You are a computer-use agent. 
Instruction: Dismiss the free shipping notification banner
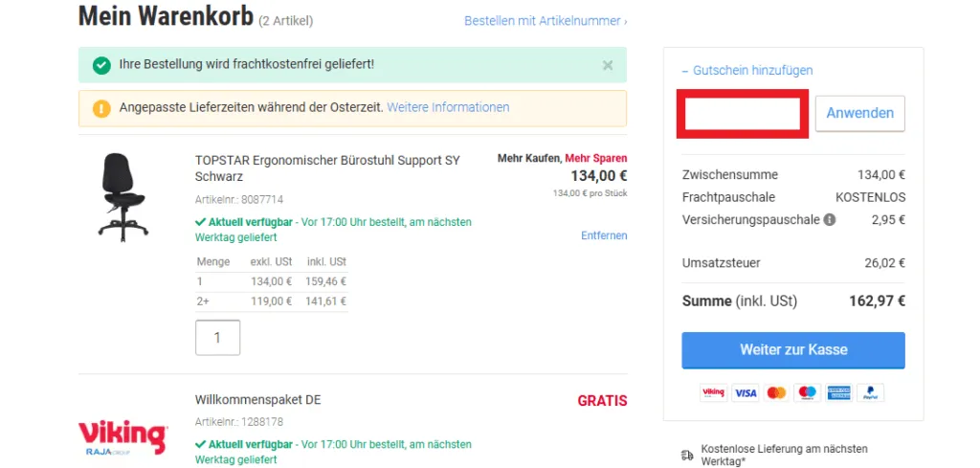608,65
